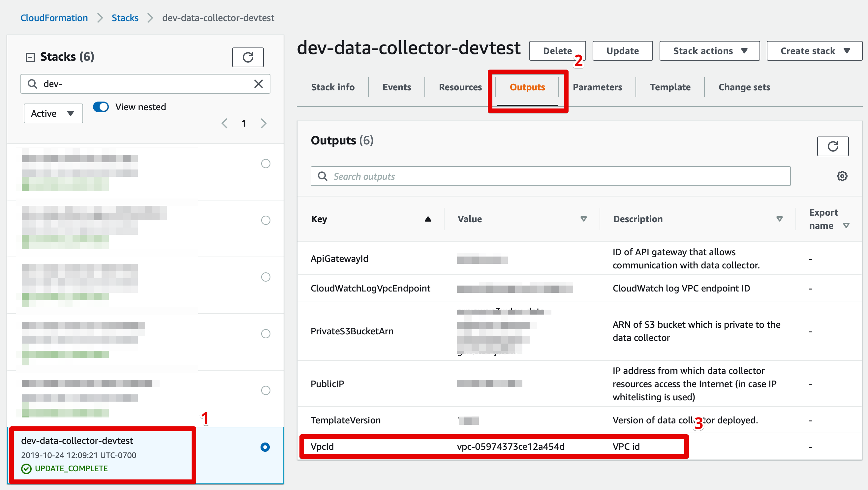Viewport: 868px width, 490px height.
Task: Open the CloudFormation breadcrumb link
Action: click(54, 18)
